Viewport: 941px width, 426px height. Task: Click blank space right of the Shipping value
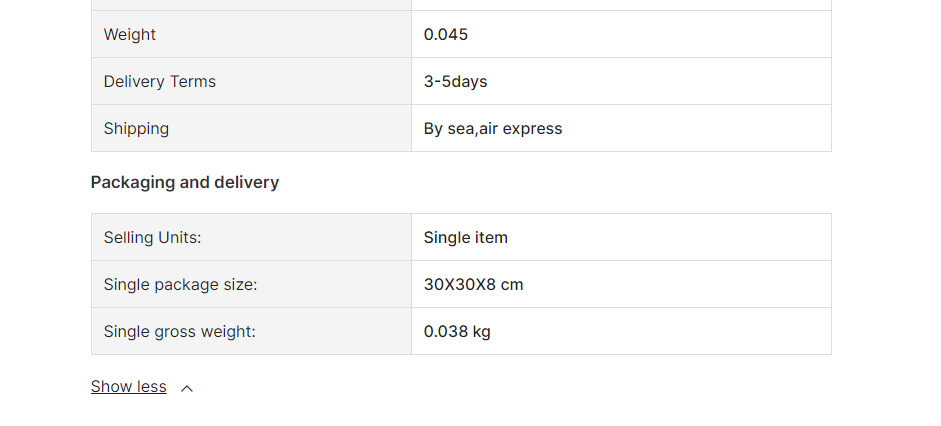coord(696,128)
